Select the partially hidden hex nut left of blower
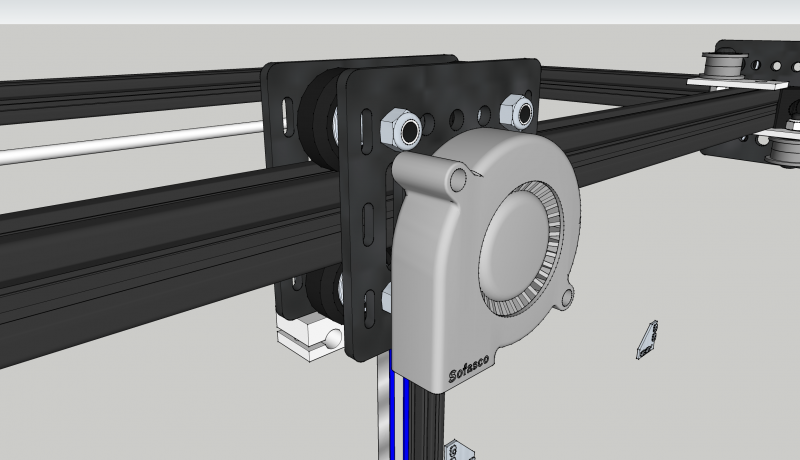Viewport: 800px width, 460px height. (385, 298)
